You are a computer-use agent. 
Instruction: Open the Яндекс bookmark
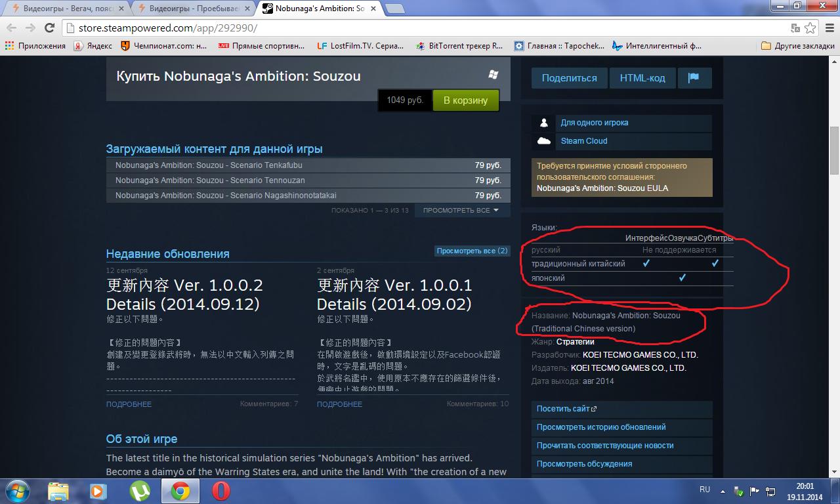(x=93, y=46)
